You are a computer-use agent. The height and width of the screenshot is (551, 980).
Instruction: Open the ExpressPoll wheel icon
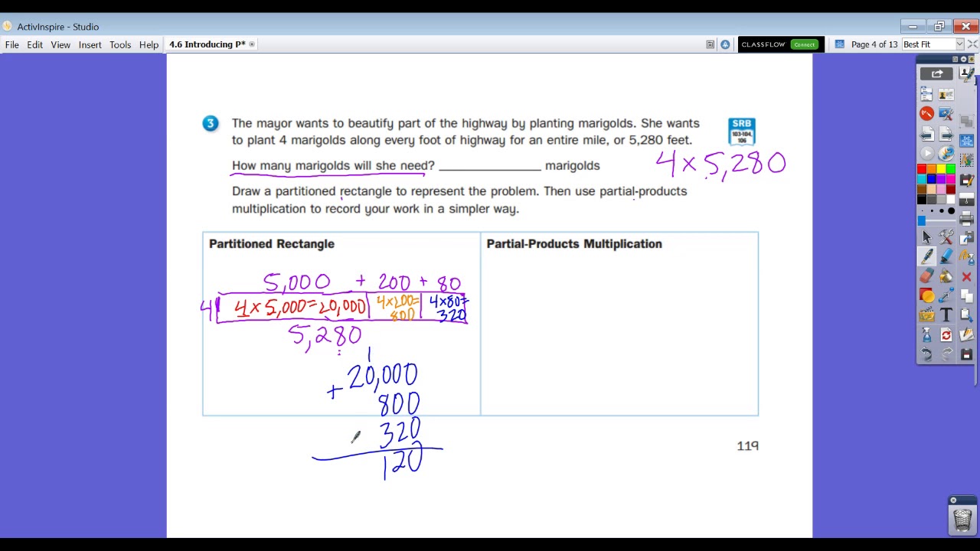(x=946, y=153)
